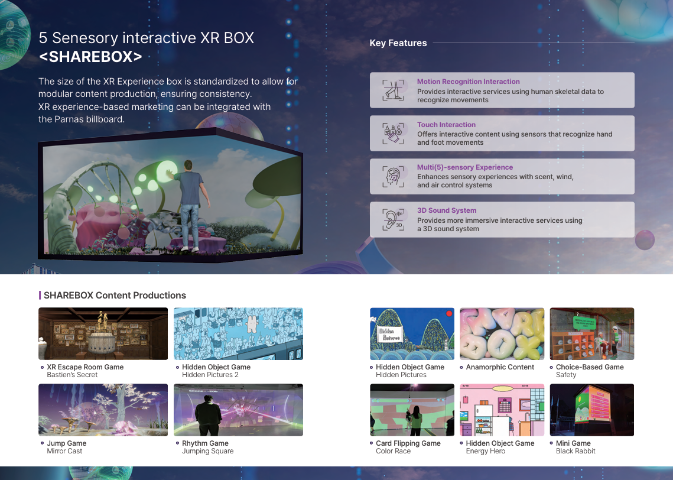Viewport: 673px width, 480px height.
Task: Click the Choice-Based Game caption
Action: [590, 367]
